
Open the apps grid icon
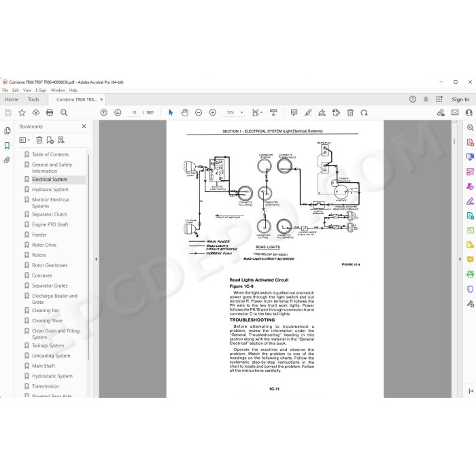[x=439, y=99]
